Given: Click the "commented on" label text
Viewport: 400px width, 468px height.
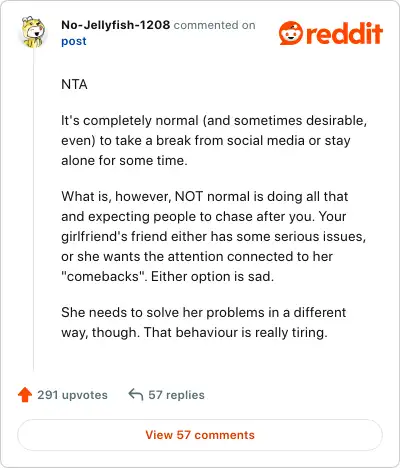Looking at the screenshot, I should [x=214, y=25].
